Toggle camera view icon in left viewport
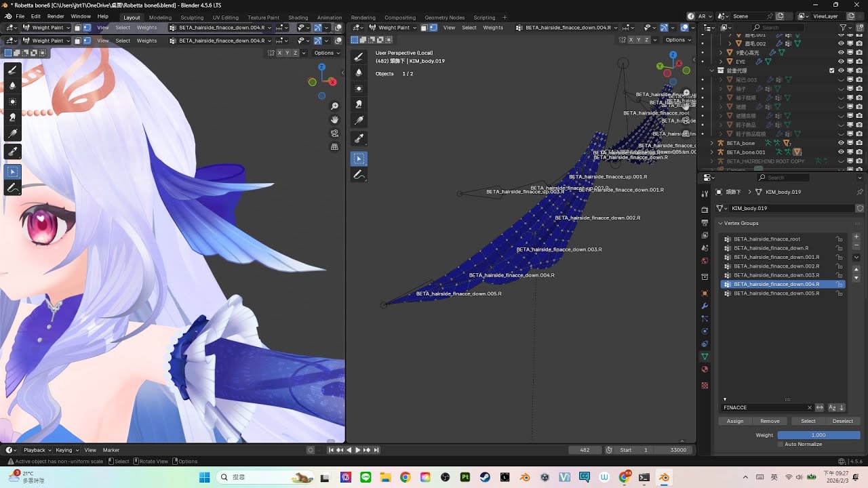 coord(335,134)
